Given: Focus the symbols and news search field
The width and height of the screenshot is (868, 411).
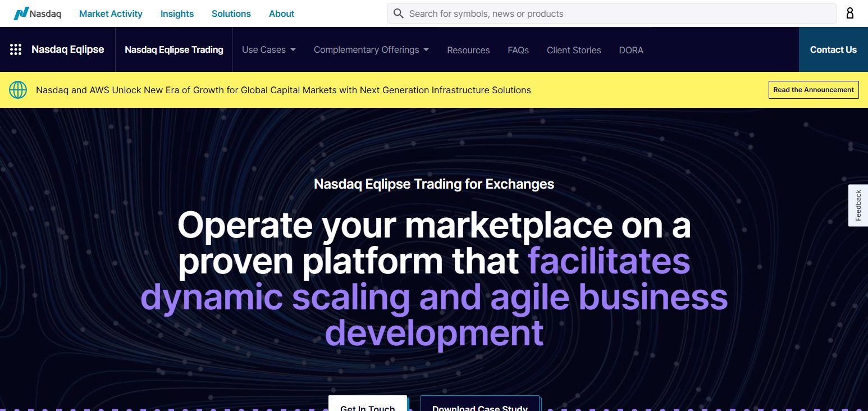Looking at the screenshot, I should coord(612,13).
